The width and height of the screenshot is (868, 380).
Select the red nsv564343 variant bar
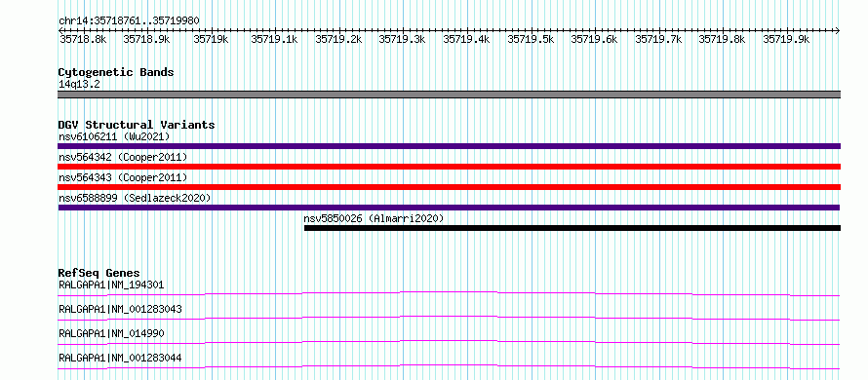(450, 187)
